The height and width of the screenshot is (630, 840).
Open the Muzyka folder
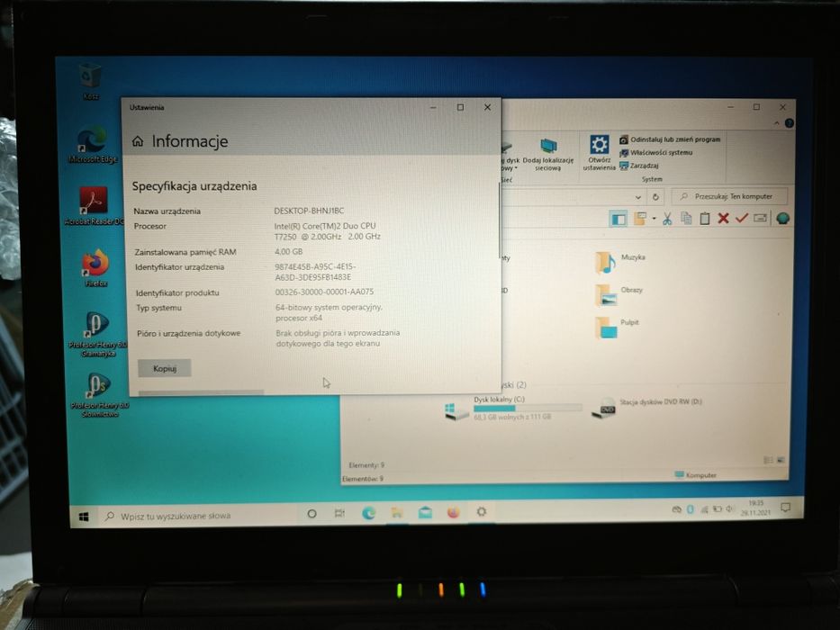(619, 263)
